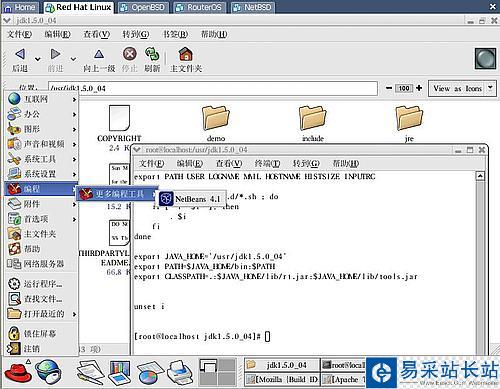
Task: Switch to the RouterOS tab
Action: tap(199, 7)
